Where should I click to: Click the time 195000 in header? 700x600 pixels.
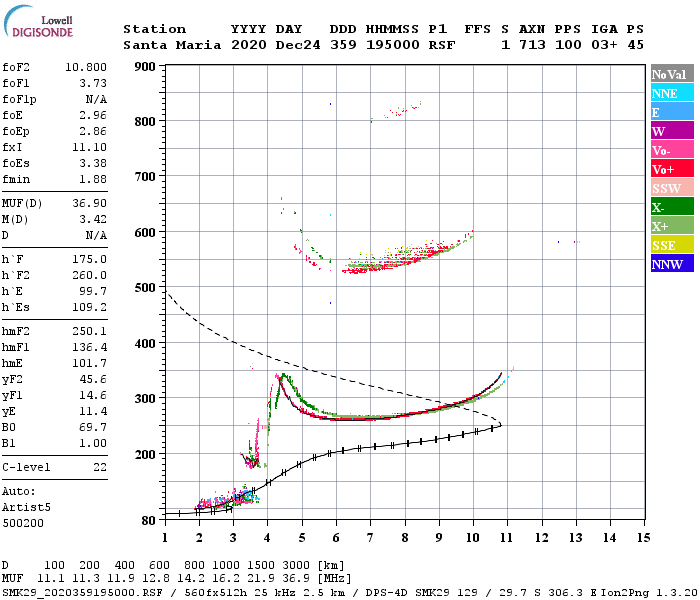pos(392,45)
